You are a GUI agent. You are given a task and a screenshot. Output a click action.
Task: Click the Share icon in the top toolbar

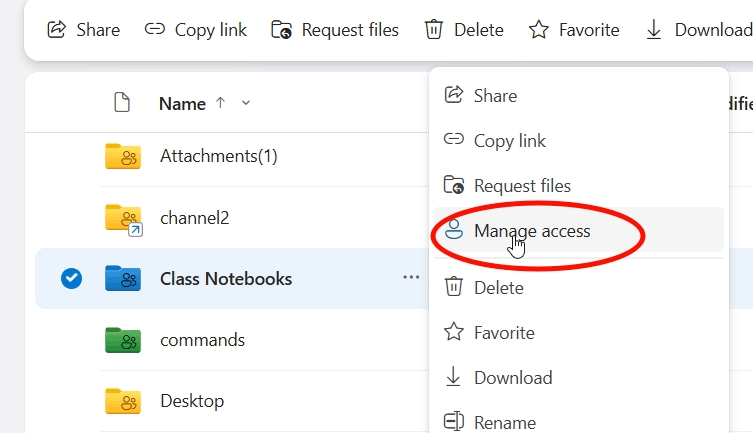tap(57, 30)
